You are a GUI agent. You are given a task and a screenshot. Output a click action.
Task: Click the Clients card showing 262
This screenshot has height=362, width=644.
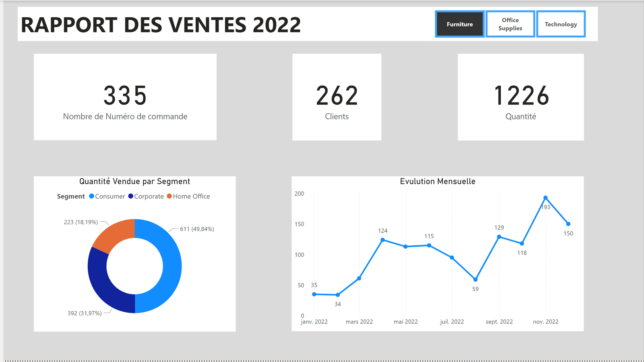[x=337, y=97]
